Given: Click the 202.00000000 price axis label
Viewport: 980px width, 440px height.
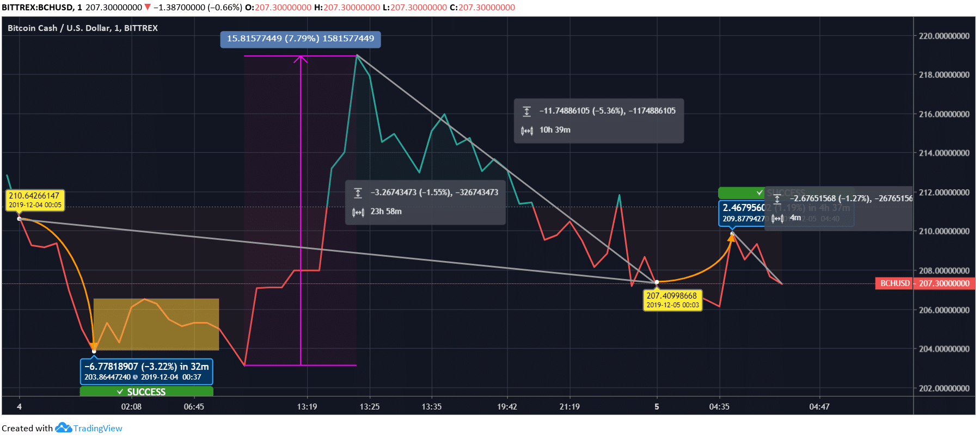Looking at the screenshot, I should point(944,388).
